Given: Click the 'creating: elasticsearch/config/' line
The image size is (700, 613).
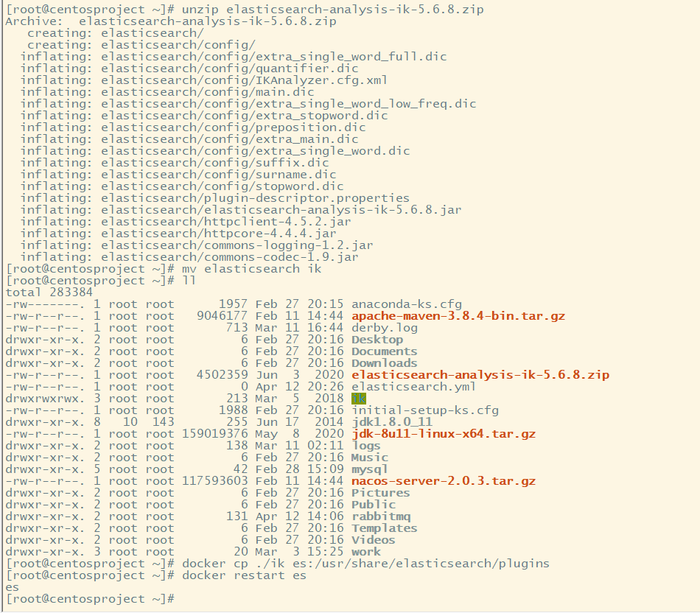Looking at the screenshot, I should tap(141, 45).
